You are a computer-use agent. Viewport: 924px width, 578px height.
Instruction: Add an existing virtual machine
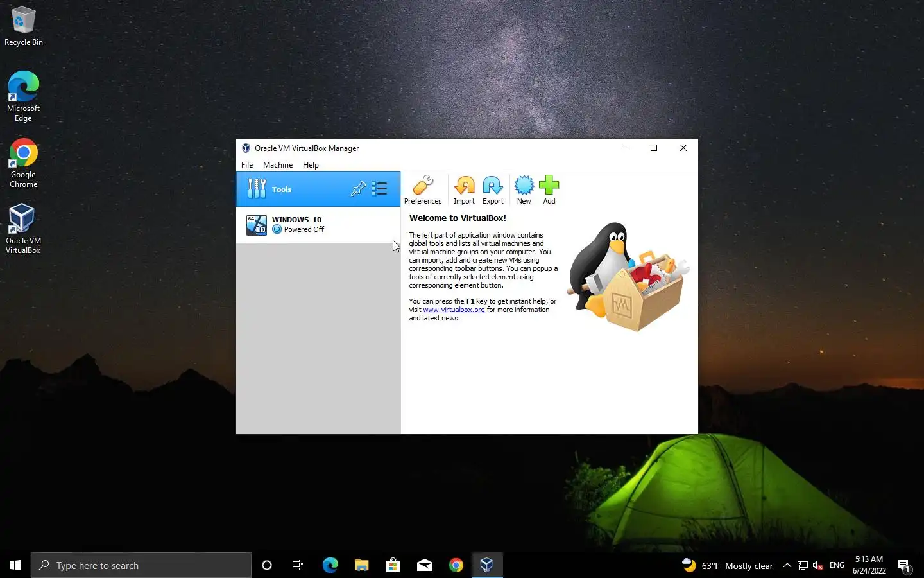549,189
